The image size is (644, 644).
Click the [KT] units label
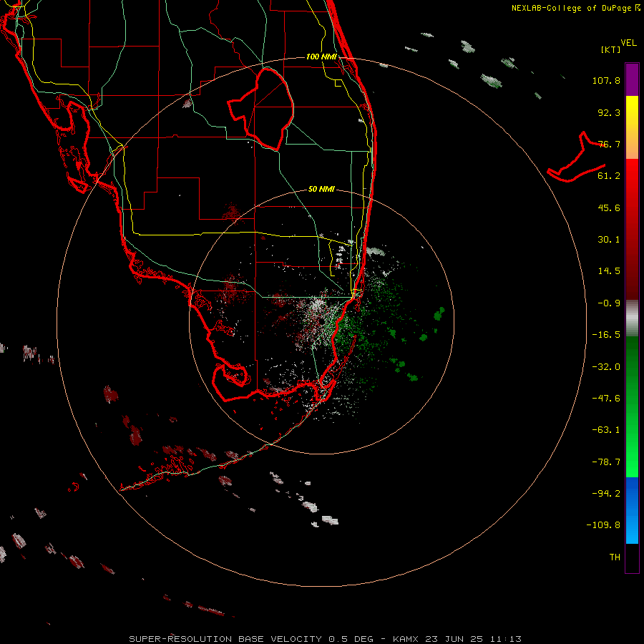[x=611, y=49]
